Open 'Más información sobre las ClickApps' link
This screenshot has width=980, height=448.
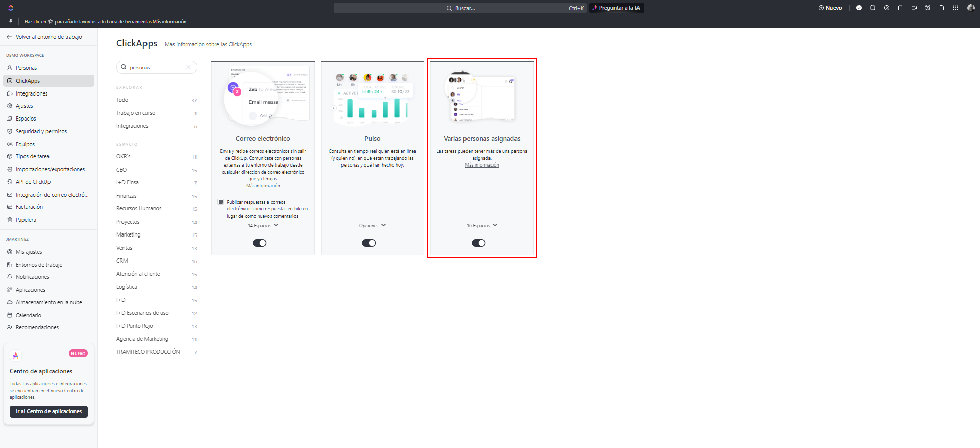pos(208,45)
